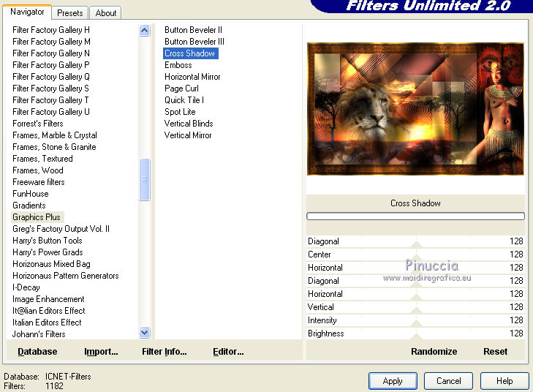Switch to the Navigator tab

(x=27, y=12)
